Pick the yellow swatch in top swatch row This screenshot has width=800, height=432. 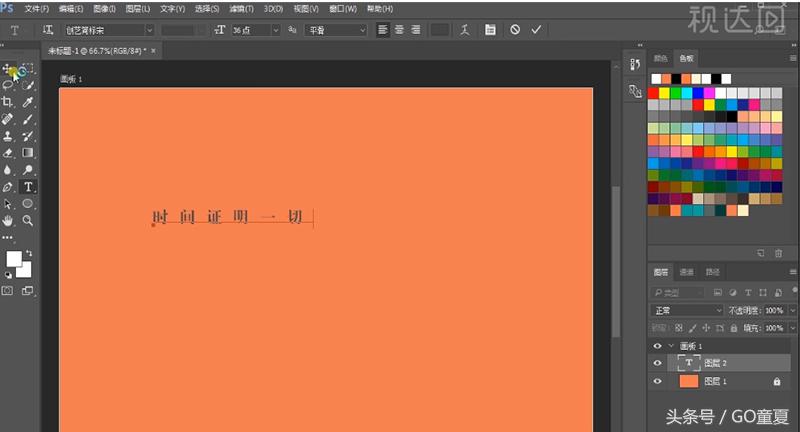click(664, 93)
